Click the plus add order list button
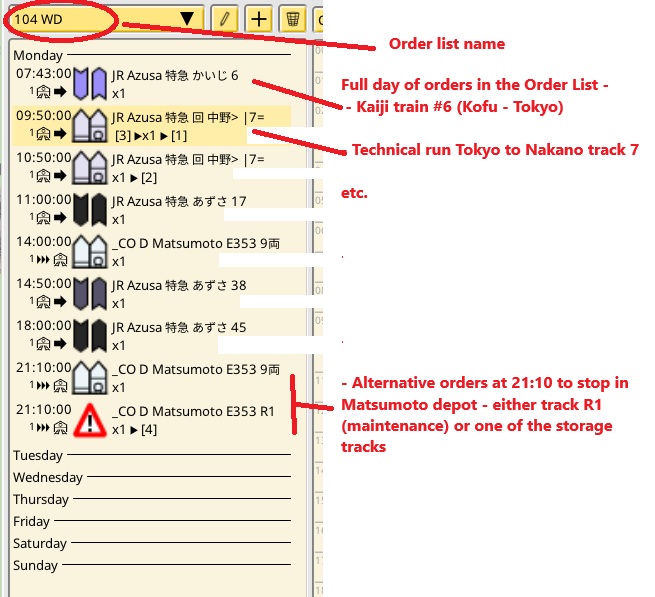 point(259,19)
